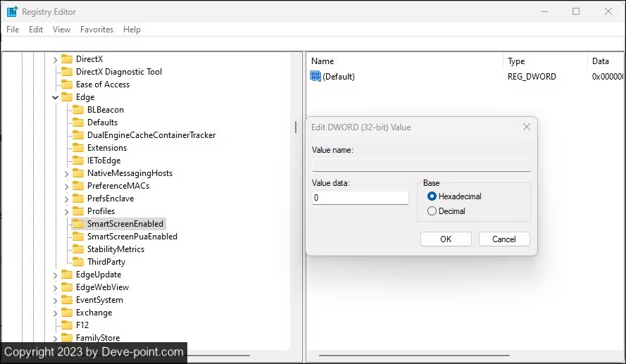This screenshot has width=626, height=364.
Task: Click the SmartScreenPuaEnabled folder icon
Action: pyautogui.click(x=78, y=237)
